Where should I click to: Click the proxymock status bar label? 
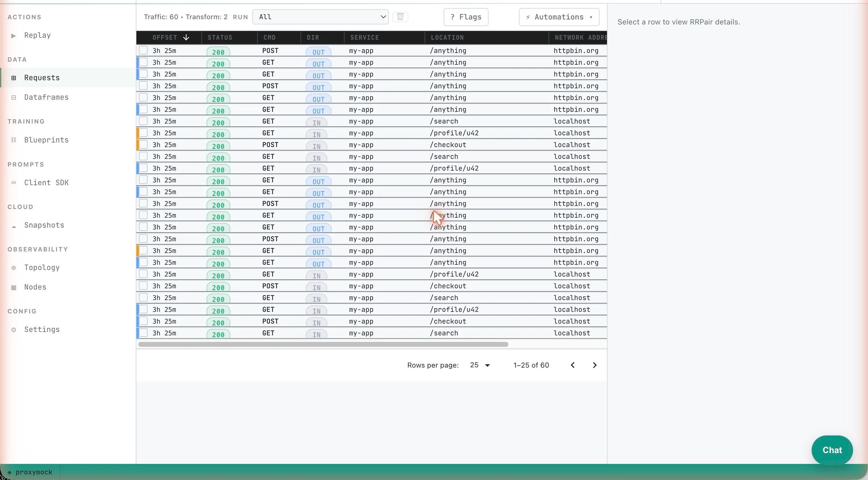pos(34,472)
